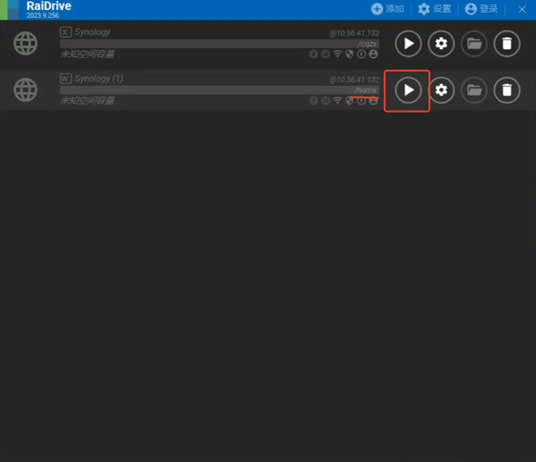Connect the Synology (1) /home drive

(408, 90)
